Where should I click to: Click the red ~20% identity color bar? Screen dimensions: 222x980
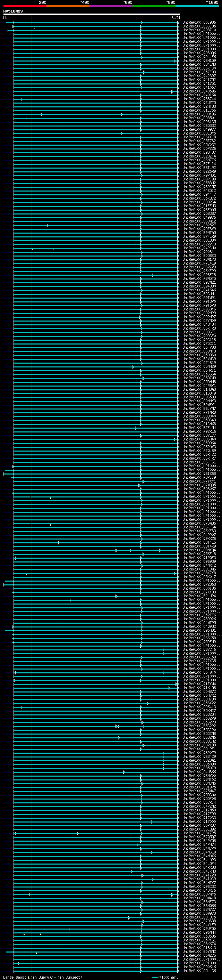[25, 6]
